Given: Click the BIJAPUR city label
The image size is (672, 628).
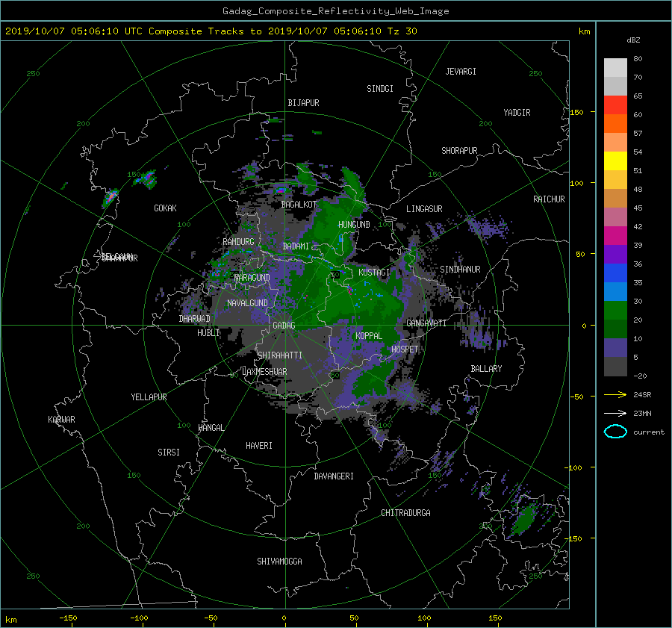Looking at the screenshot, I should (303, 103).
